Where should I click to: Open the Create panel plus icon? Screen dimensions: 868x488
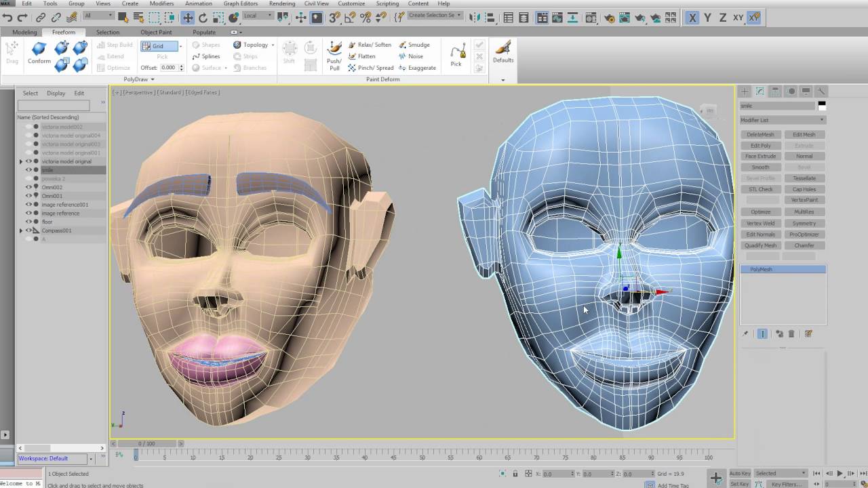pos(745,91)
